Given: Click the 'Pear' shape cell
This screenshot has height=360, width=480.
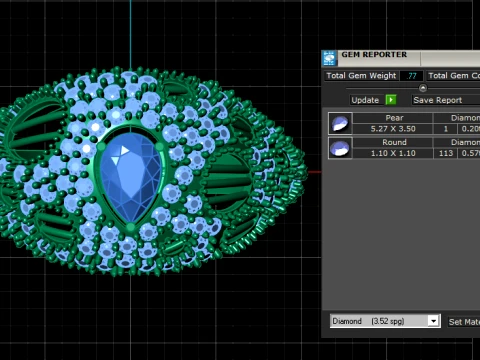Looking at the screenshot, I should tap(393, 118).
